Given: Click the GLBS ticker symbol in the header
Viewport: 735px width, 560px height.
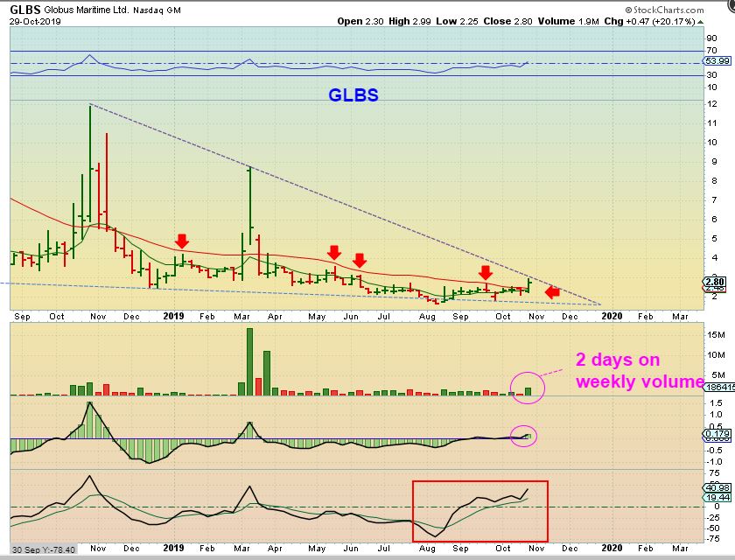Looking at the screenshot, I should pyautogui.click(x=25, y=10).
